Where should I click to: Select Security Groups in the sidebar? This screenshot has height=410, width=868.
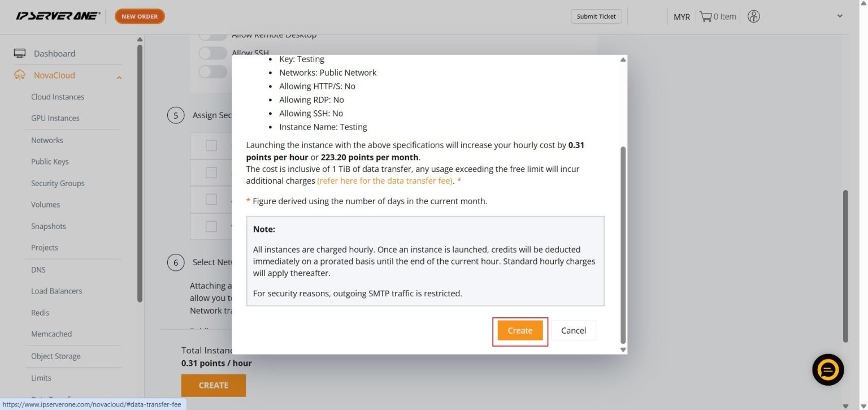(58, 183)
